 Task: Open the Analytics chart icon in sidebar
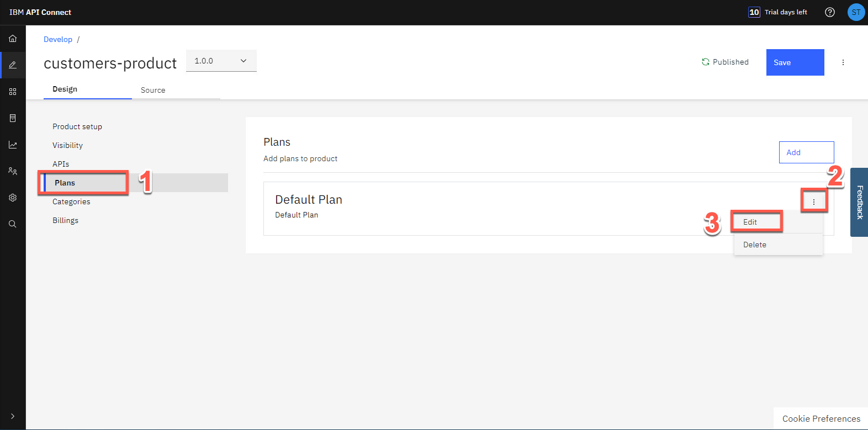(13, 145)
